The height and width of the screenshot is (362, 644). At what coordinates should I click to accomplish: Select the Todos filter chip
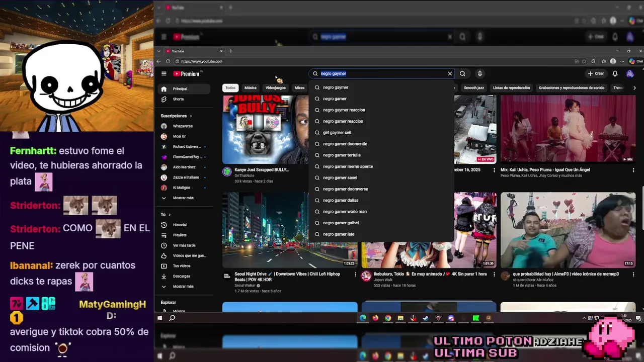tap(230, 88)
